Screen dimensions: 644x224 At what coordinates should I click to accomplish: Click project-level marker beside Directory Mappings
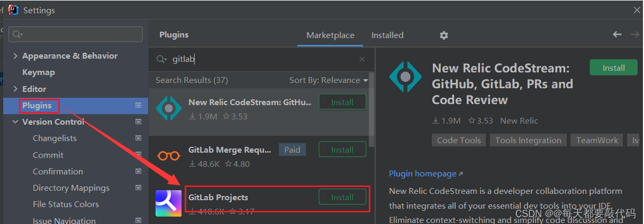[x=138, y=188]
